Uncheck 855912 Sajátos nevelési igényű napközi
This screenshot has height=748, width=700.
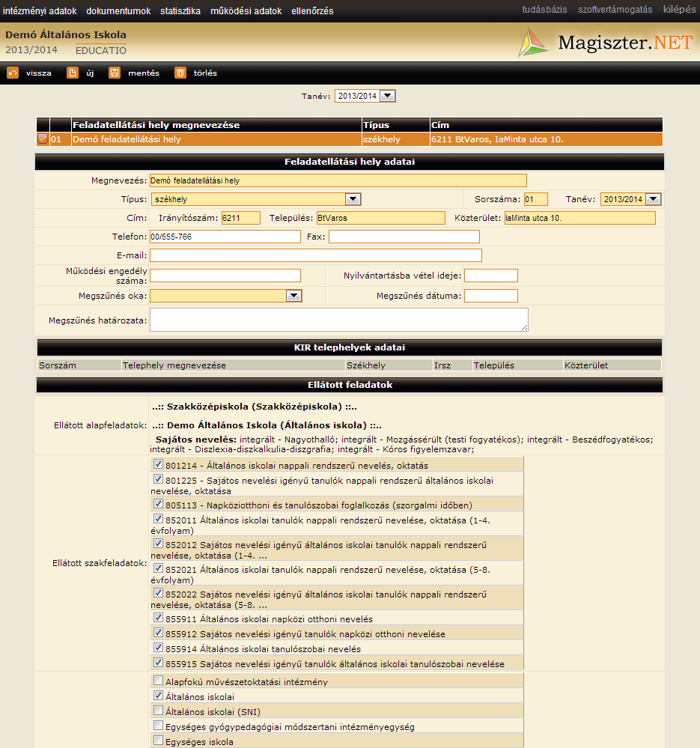158,633
